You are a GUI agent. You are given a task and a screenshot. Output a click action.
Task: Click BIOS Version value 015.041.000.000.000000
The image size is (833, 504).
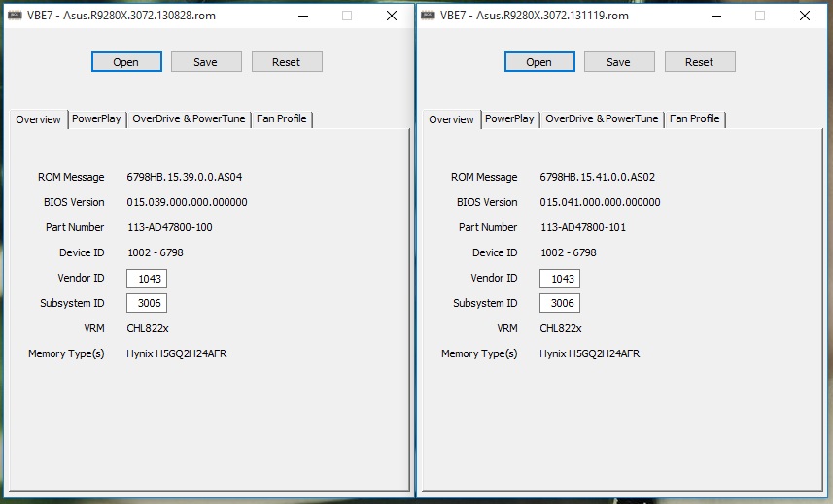(601, 202)
